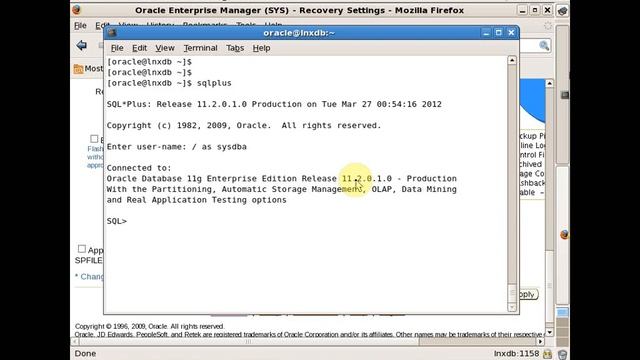Open the Most Visited bookmarks folder
This screenshot has height=360, width=640.
tap(88, 69)
